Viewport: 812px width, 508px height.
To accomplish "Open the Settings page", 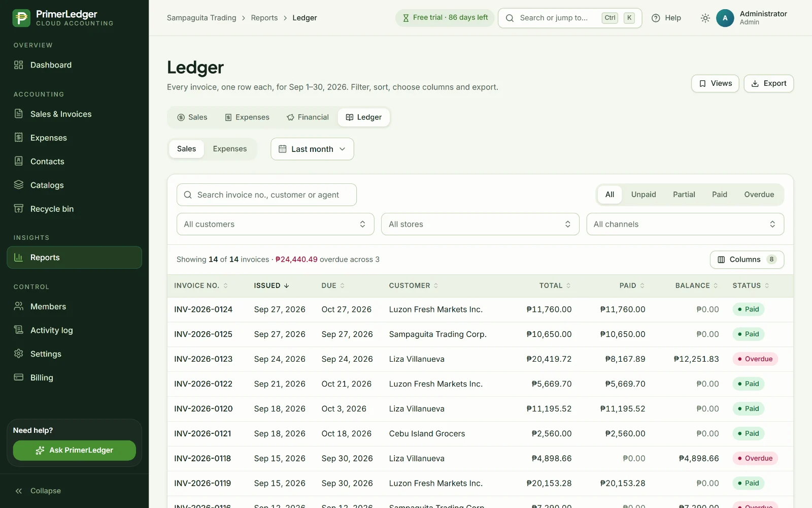I will 74,354.
